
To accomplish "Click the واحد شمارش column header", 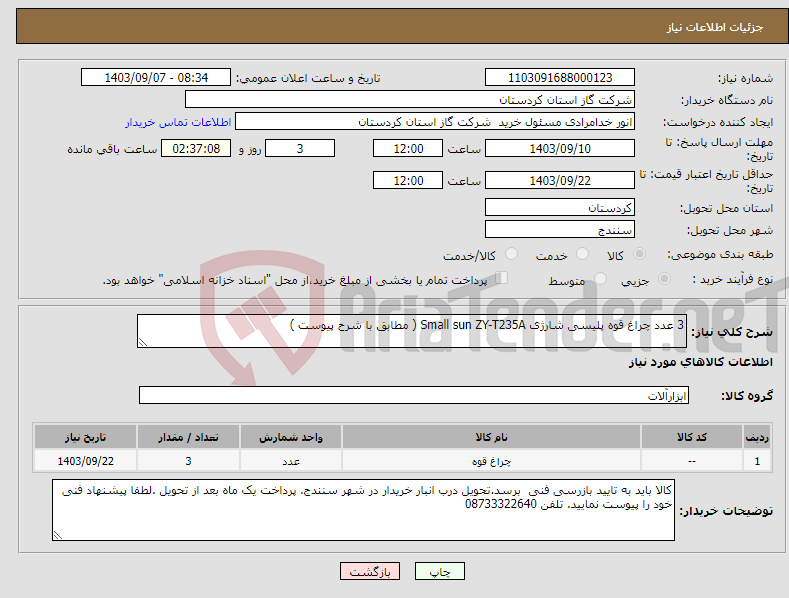I will pos(291,437).
